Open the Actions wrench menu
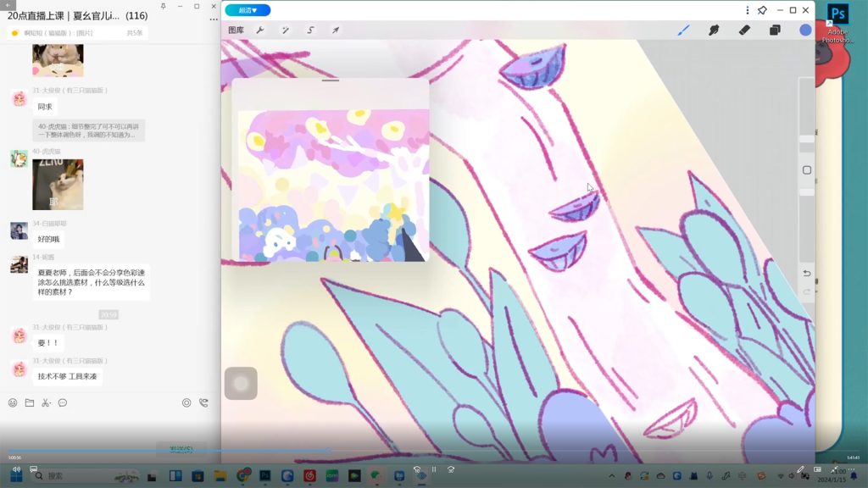Screen dimensions: 868x488 click(x=260, y=30)
